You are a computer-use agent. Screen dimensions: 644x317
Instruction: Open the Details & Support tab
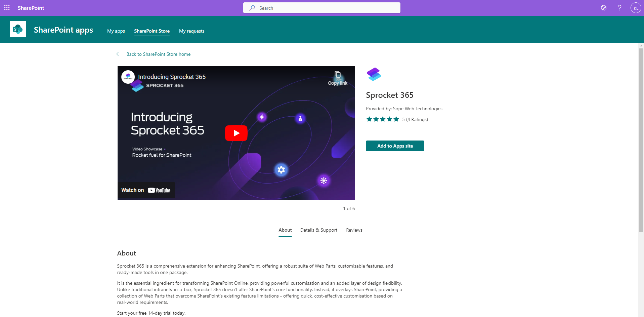pyautogui.click(x=318, y=230)
